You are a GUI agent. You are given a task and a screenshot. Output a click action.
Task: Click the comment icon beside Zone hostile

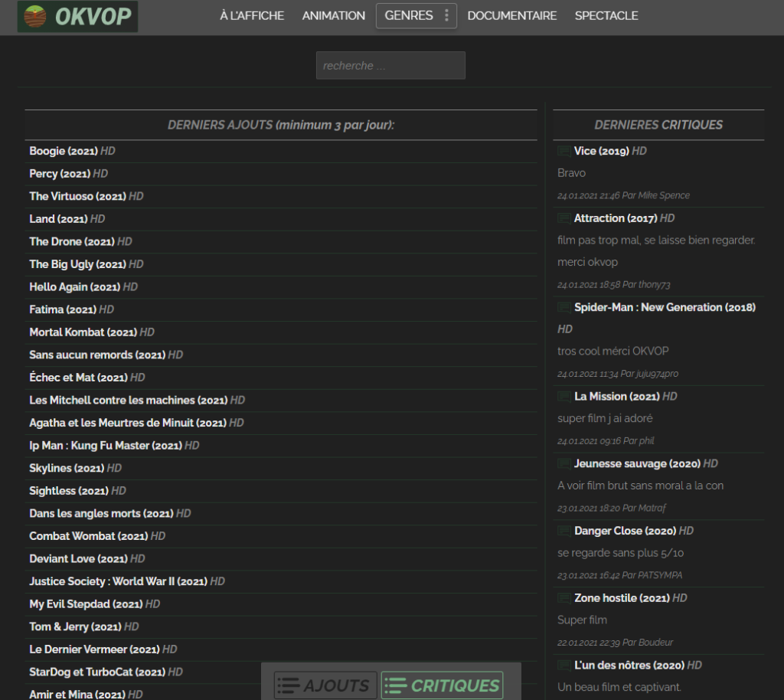coord(564,598)
